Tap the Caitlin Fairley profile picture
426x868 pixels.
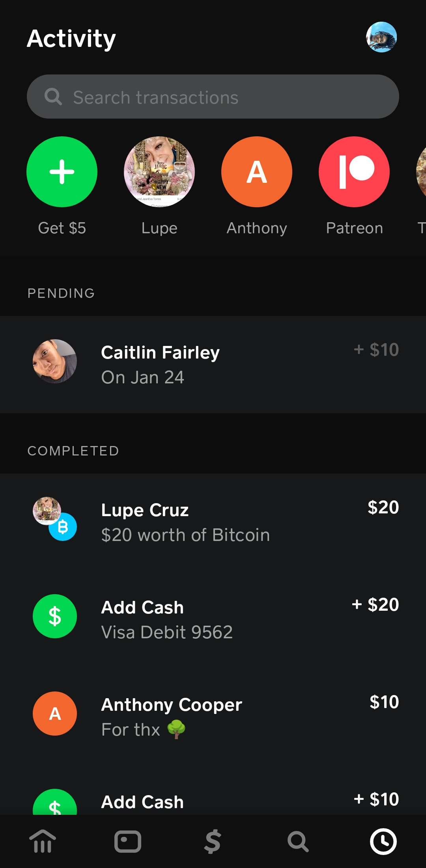(x=55, y=361)
